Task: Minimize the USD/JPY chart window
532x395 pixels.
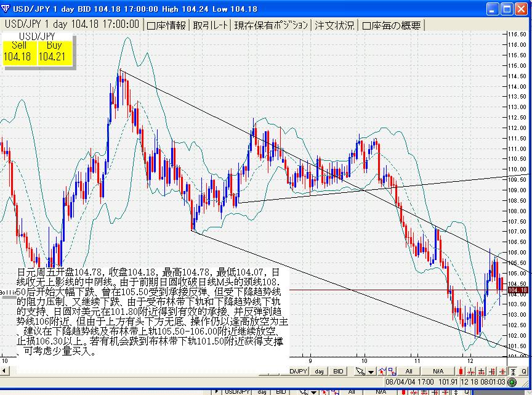Action: point(493,9)
